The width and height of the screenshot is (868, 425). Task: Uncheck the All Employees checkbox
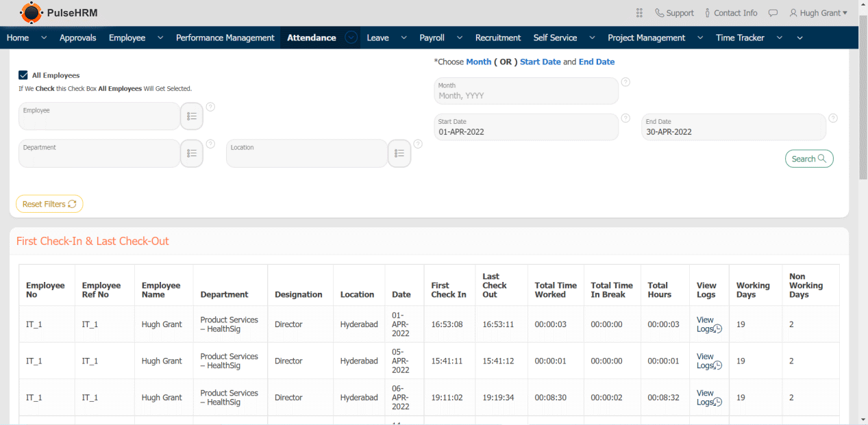[23, 75]
